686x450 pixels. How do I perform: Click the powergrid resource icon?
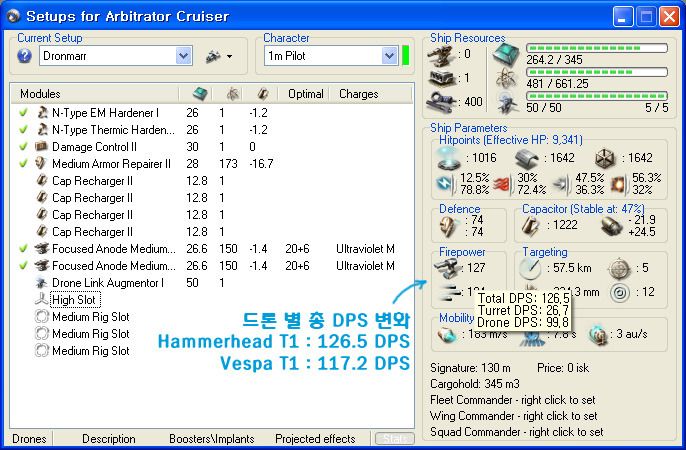pyautogui.click(x=507, y=79)
